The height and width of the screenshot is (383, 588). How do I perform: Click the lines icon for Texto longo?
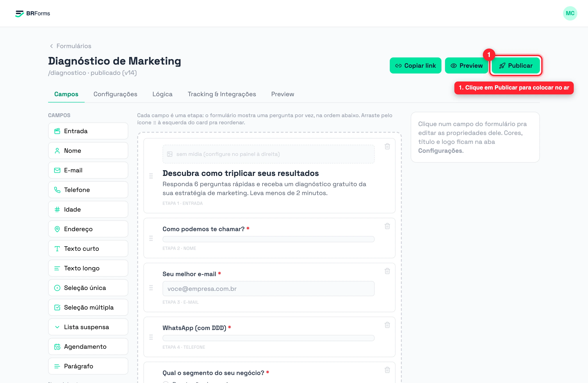tap(57, 268)
